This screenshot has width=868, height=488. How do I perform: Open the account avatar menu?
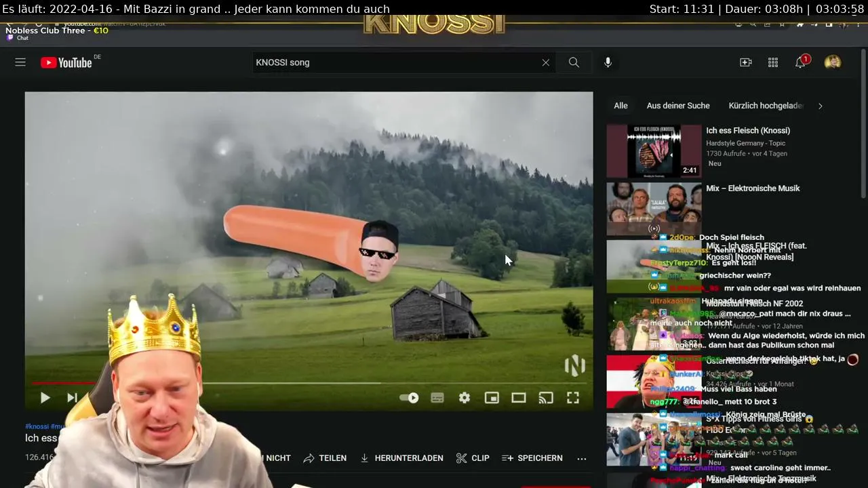click(x=833, y=62)
